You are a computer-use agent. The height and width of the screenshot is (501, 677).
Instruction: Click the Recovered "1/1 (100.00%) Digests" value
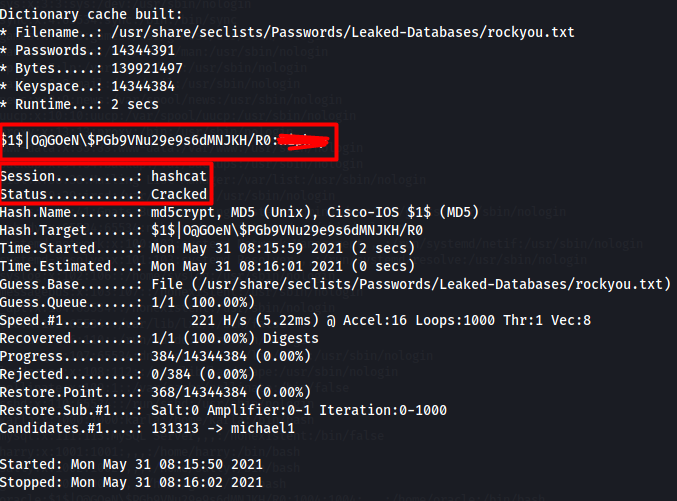click(x=238, y=338)
